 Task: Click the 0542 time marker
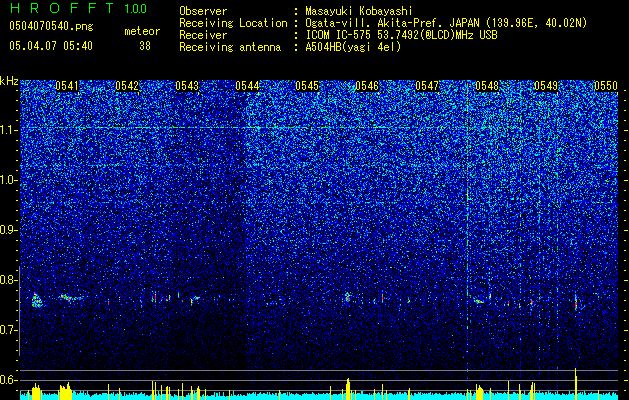(x=127, y=86)
